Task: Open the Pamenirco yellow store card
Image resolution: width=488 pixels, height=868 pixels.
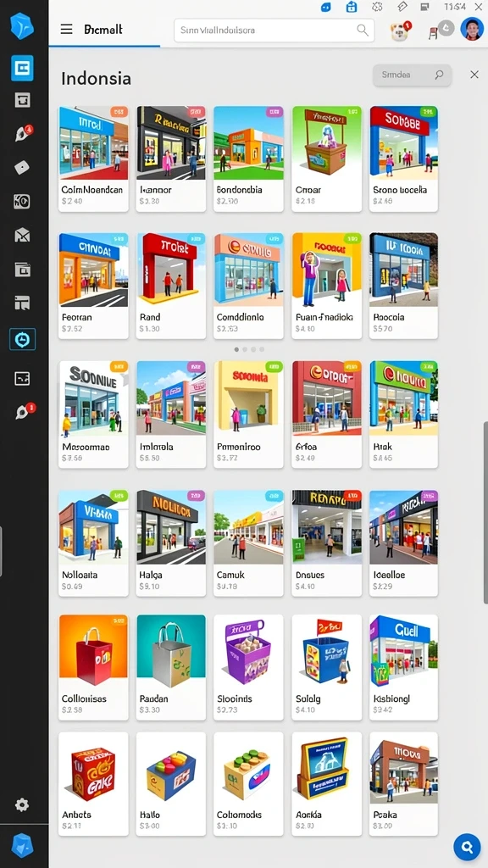Action: 248,415
